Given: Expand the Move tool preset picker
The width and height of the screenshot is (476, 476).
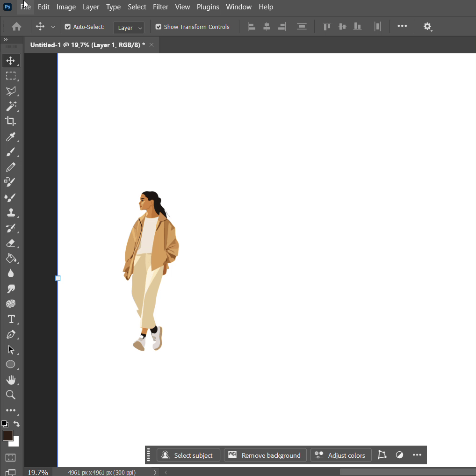Looking at the screenshot, I should pyautogui.click(x=53, y=27).
